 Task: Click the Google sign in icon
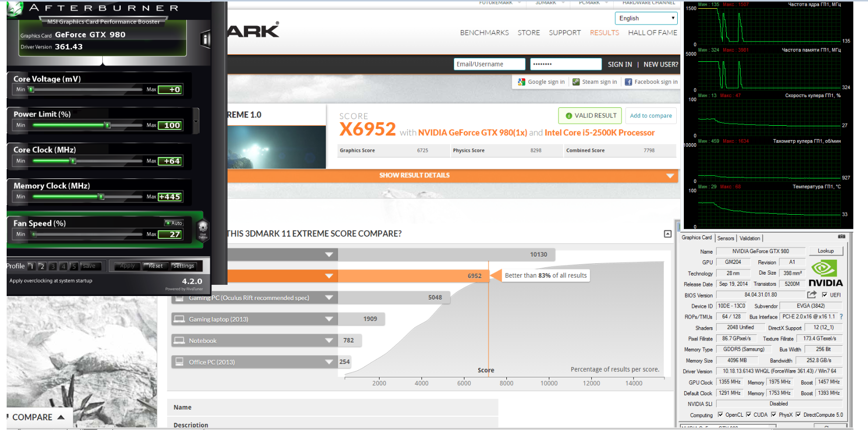click(522, 82)
